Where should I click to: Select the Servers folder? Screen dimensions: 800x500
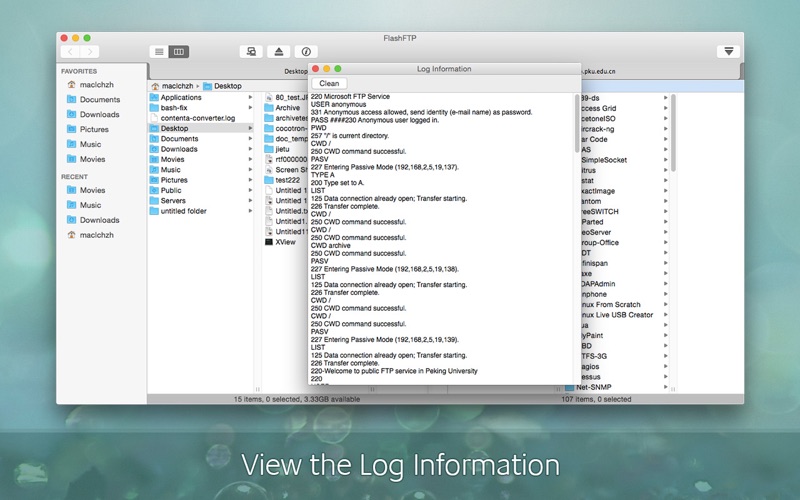(x=201, y=201)
